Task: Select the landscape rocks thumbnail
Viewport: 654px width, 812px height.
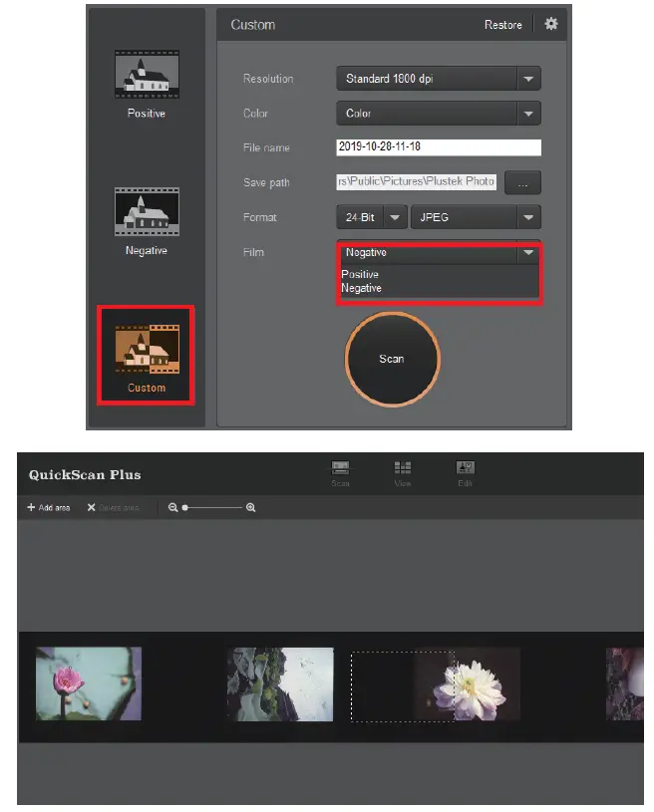Action: tap(280, 684)
